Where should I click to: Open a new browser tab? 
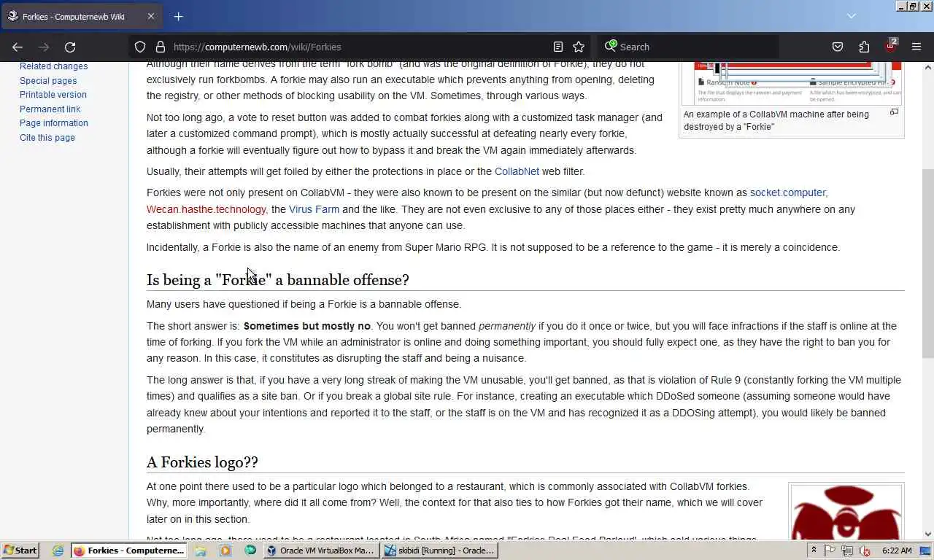tap(178, 16)
